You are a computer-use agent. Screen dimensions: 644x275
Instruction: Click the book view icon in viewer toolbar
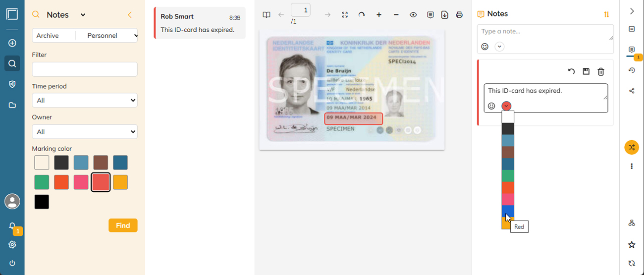pyautogui.click(x=267, y=15)
